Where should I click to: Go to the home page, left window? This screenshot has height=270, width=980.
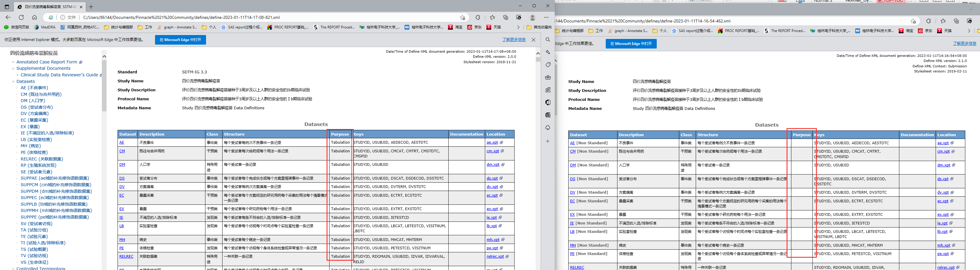click(x=34, y=17)
